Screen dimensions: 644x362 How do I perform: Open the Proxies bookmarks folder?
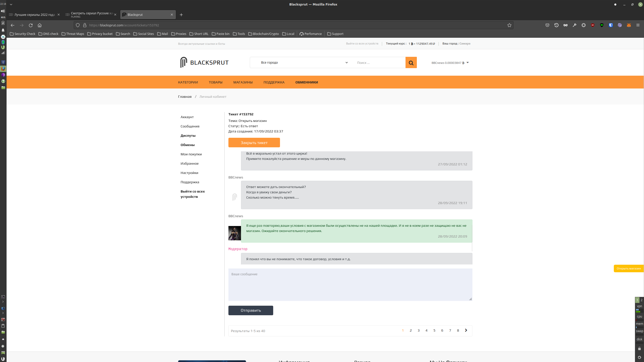click(179, 34)
